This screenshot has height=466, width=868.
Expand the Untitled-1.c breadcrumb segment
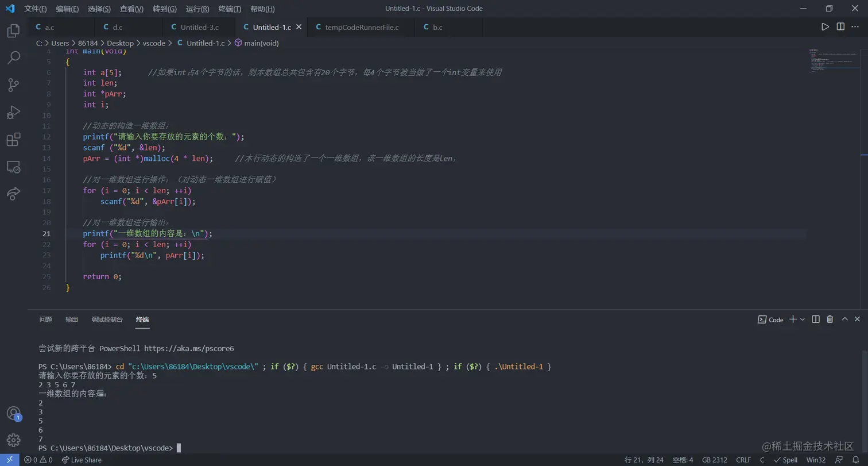(x=200, y=43)
